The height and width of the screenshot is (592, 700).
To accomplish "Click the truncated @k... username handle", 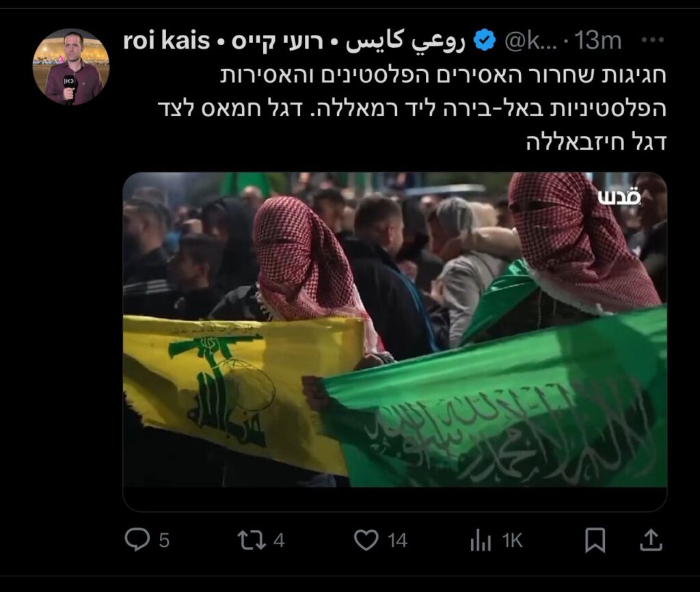I will click(x=530, y=41).
